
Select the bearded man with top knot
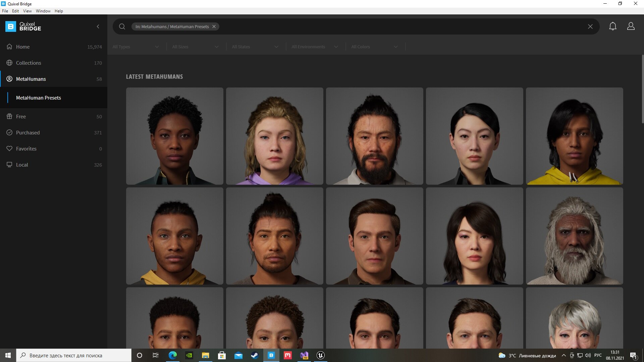[375, 136]
